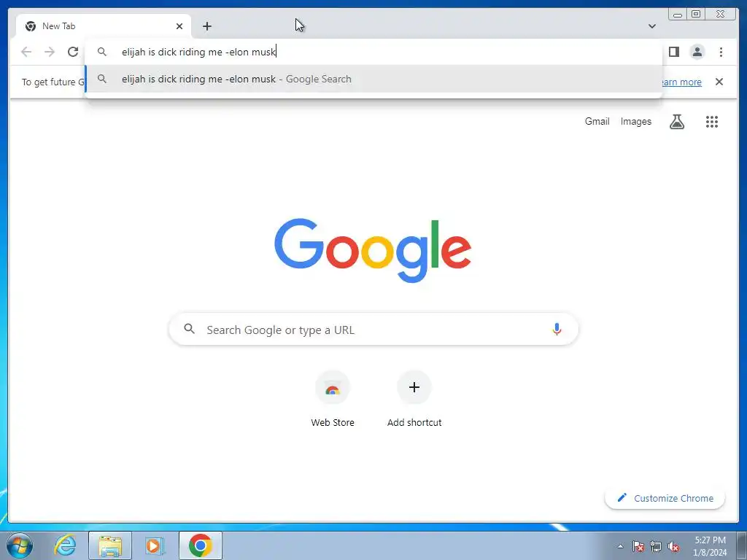
Task: Open the tab search dropdown chevron
Action: (651, 26)
